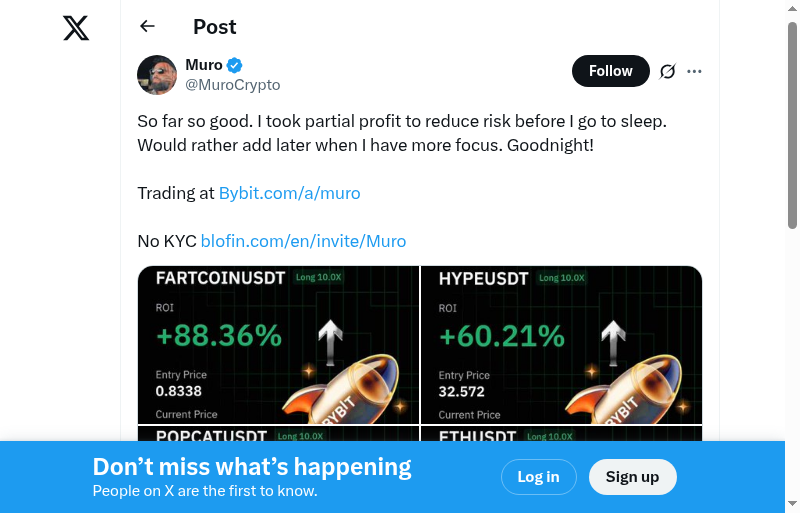
Task: View the POPCATUSDT trade image
Action: (x=278, y=434)
